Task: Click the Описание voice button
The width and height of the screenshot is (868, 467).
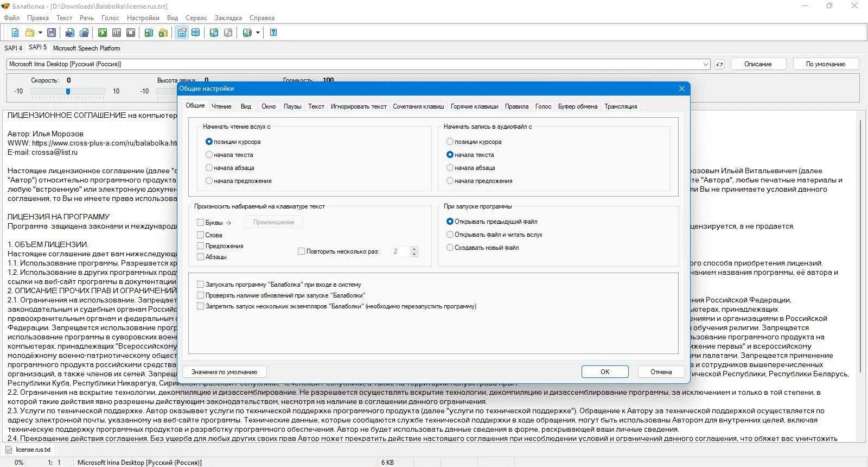Action: tap(758, 64)
